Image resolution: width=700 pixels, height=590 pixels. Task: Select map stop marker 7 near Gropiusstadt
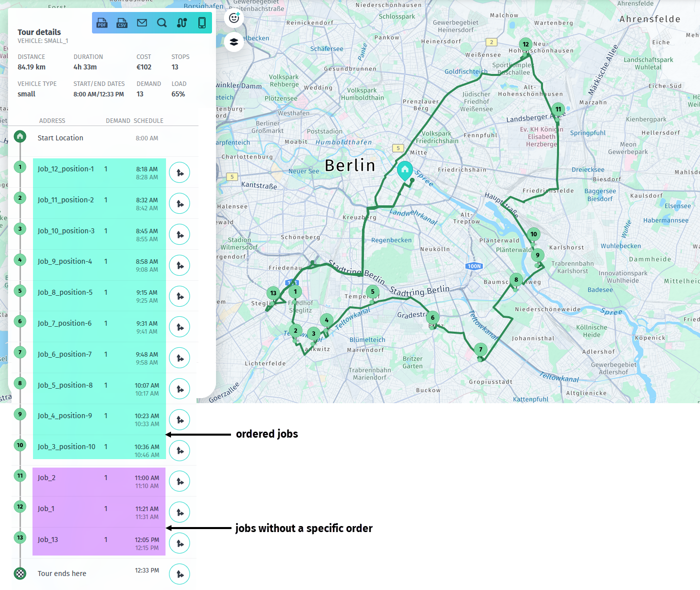480,350
